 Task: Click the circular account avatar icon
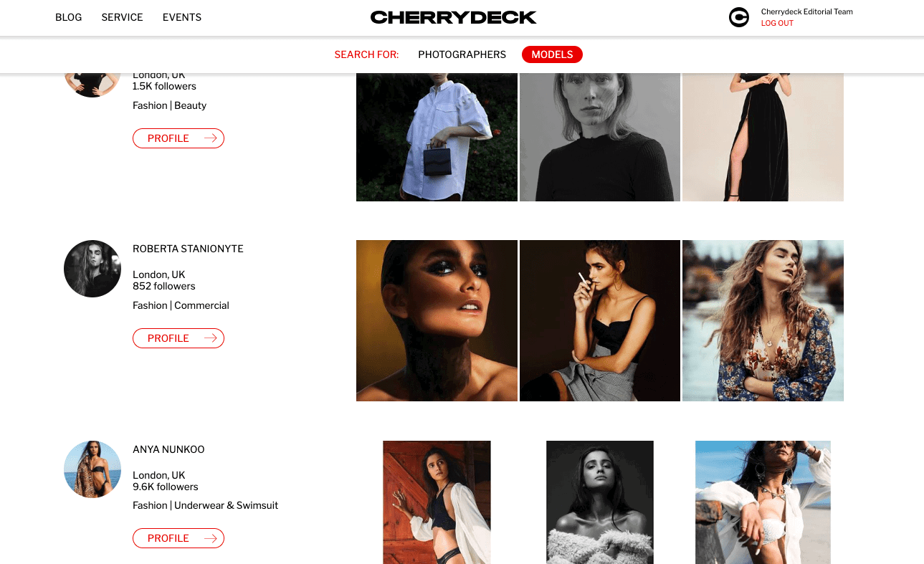(739, 17)
